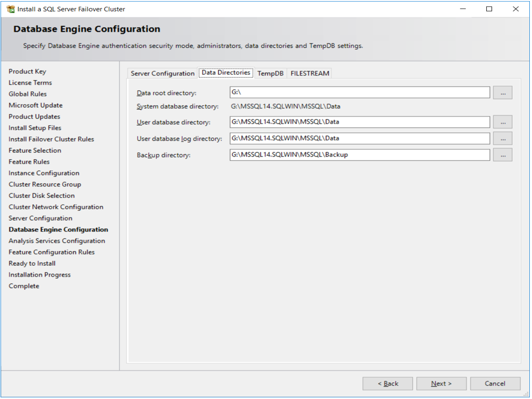
Task: Minimize the installer window
Action: 463,9
